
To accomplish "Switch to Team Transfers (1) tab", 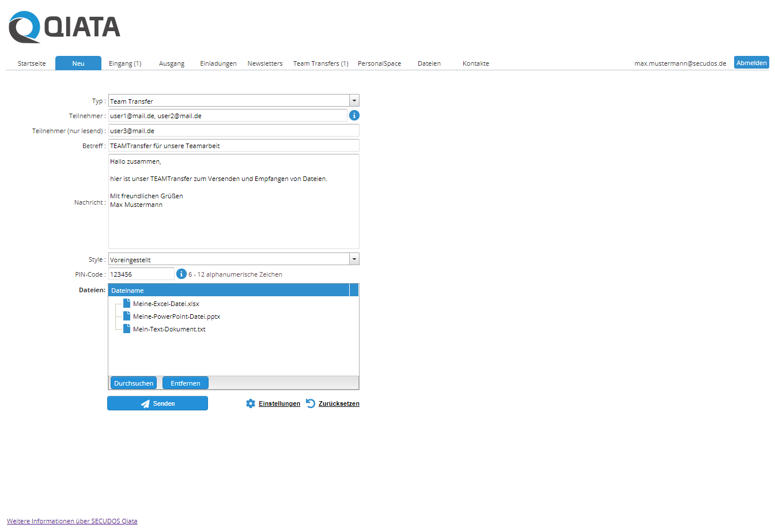I will click(320, 63).
